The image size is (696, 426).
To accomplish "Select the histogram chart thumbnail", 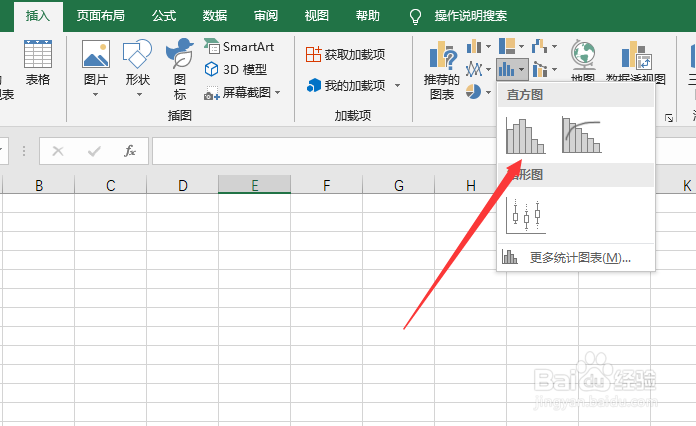I will click(x=526, y=135).
